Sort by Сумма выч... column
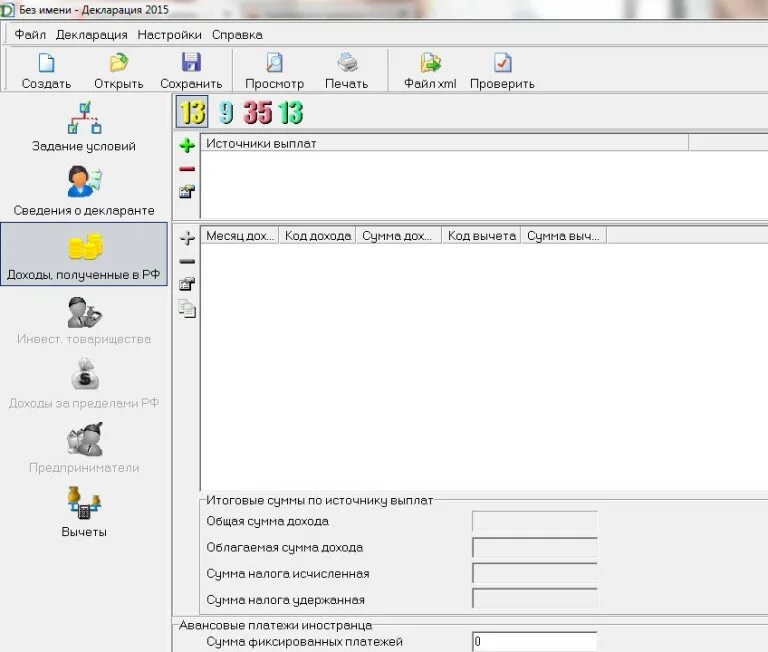 564,236
